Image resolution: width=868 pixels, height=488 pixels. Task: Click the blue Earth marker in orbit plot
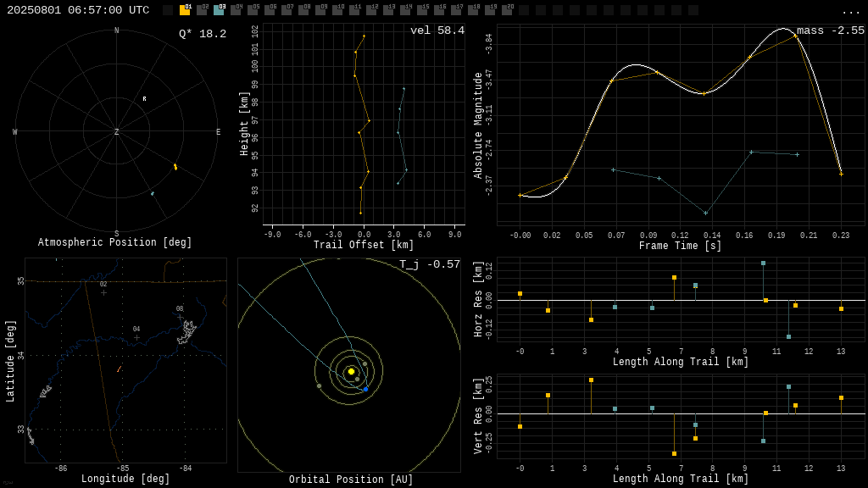tap(366, 390)
